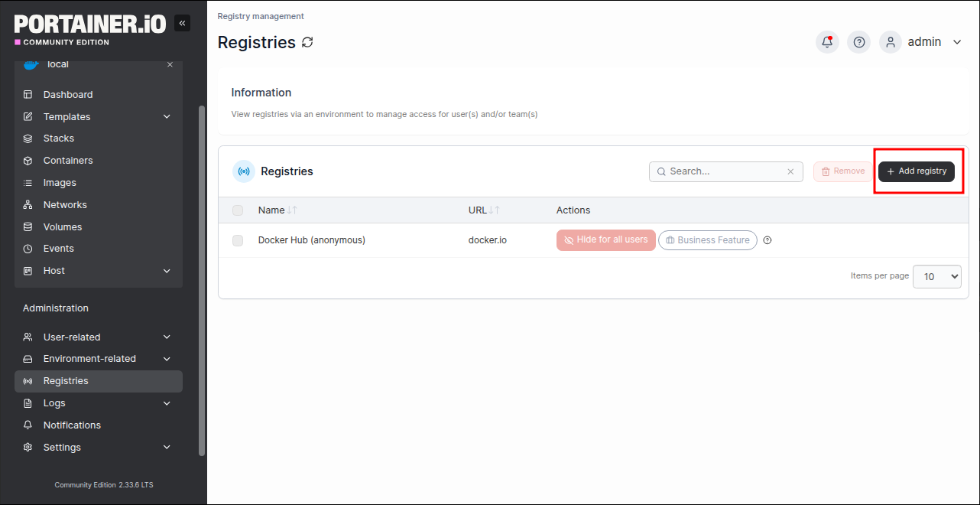
Task: Click the admin user avatar icon
Action: coord(891,42)
